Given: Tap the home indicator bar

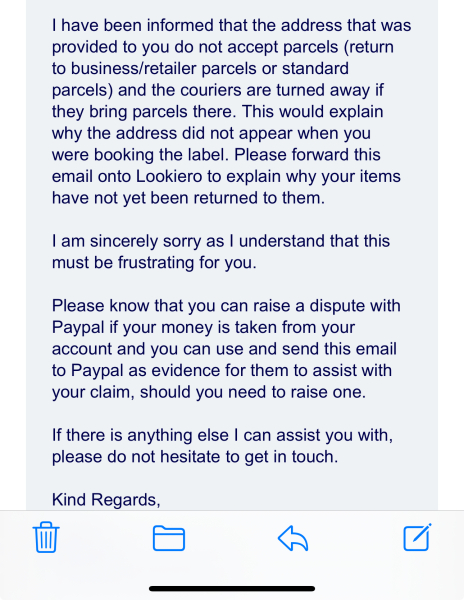Looking at the screenshot, I should click(x=232, y=589).
